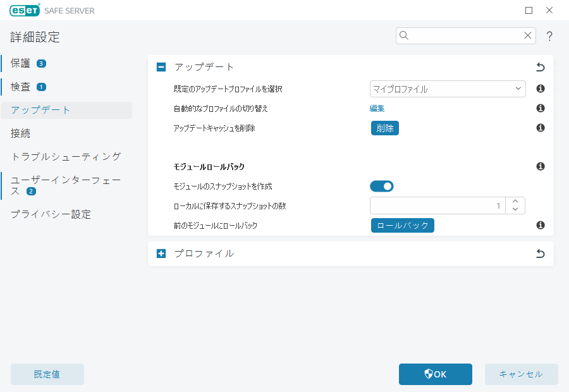Image resolution: width=569 pixels, height=392 pixels.
Task: Expand the プロファイル section
Action: pyautogui.click(x=162, y=253)
